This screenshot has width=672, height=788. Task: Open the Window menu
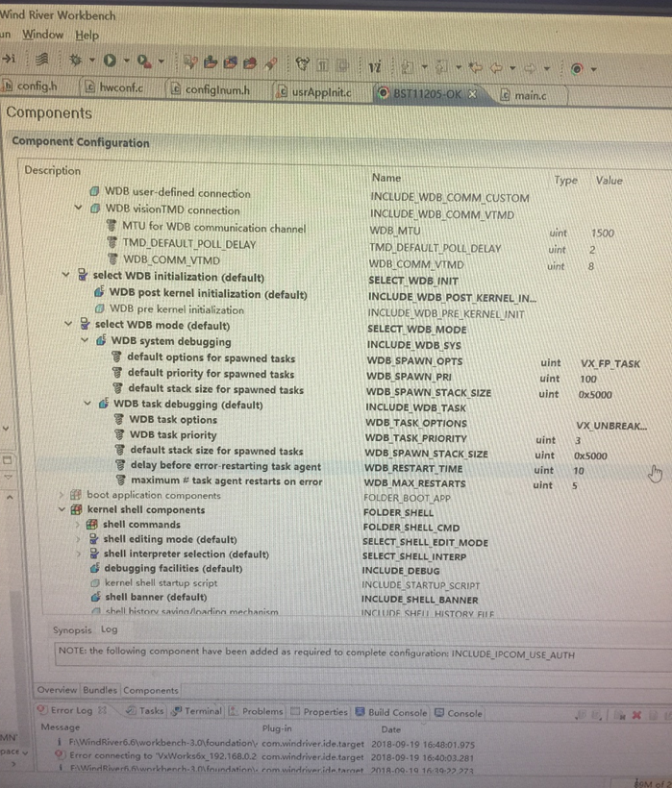click(x=42, y=35)
